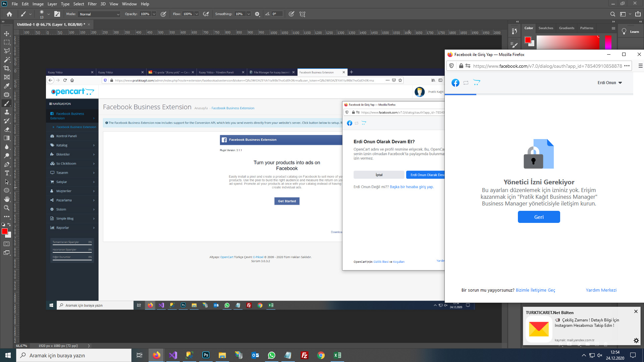Screen dimensions: 644x362
Task: Toggle the brush settings panel button
Action: coord(57,14)
